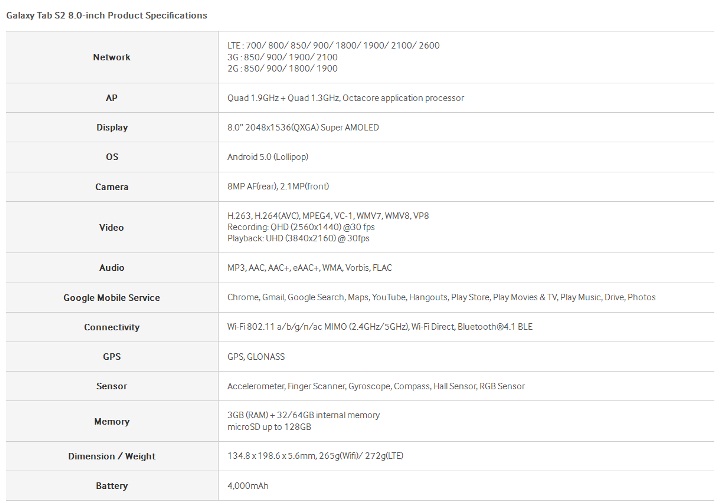Click the microSD up to 128GB line

(269, 427)
